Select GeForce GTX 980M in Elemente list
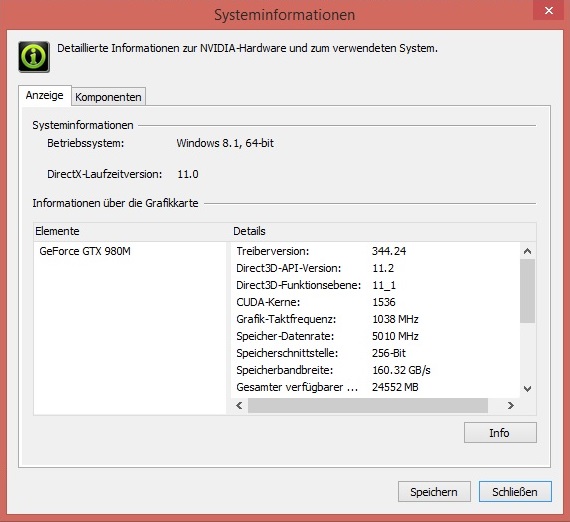The height and width of the screenshot is (522, 570). tap(85, 251)
